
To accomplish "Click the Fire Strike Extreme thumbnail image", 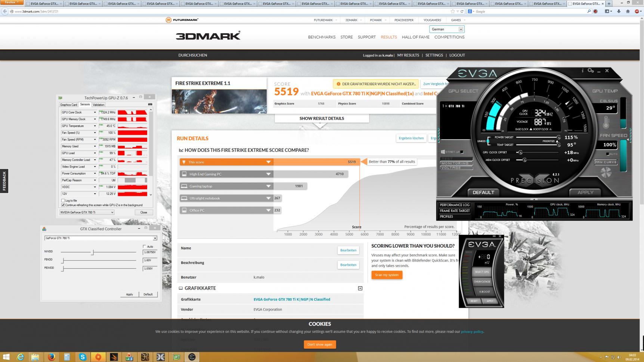I will point(219,101).
